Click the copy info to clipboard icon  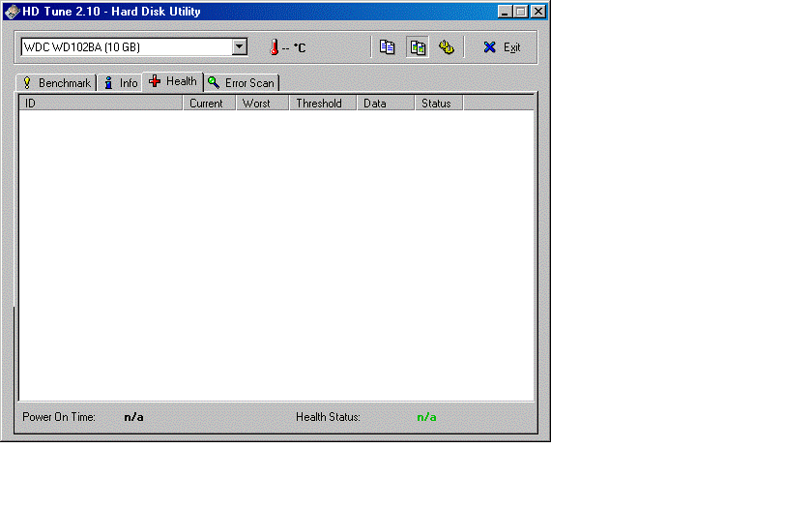click(388, 47)
